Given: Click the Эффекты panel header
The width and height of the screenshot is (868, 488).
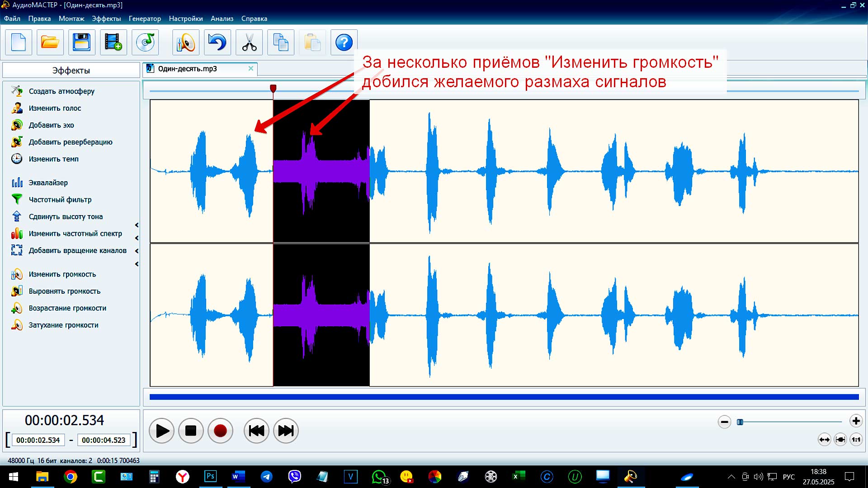Looking at the screenshot, I should pos(71,70).
